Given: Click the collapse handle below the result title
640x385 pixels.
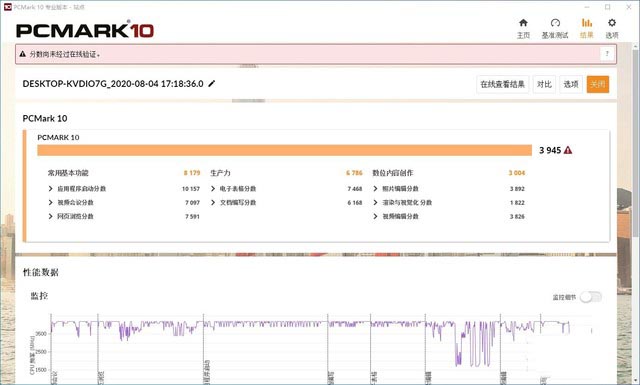Looking at the screenshot, I should click(x=248, y=100).
